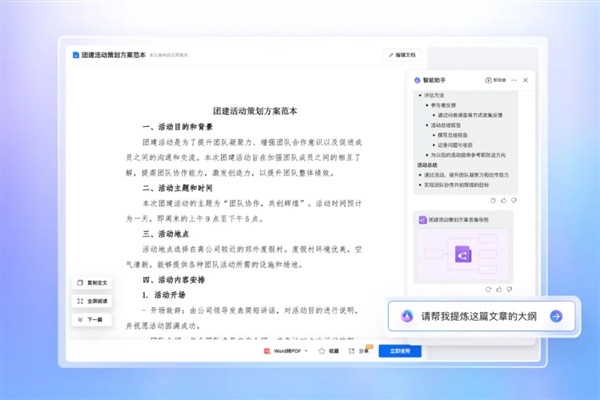This screenshot has height=400, width=600.
Task: Go to next document with 下一篇
Action: (92, 320)
